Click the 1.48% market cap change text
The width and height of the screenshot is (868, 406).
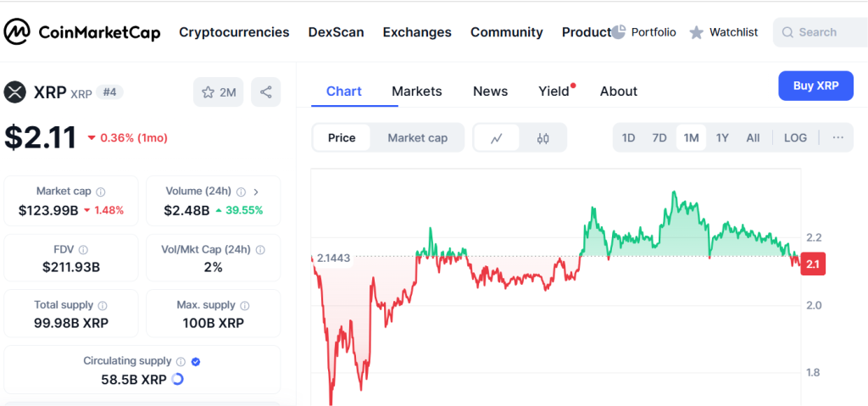click(108, 210)
